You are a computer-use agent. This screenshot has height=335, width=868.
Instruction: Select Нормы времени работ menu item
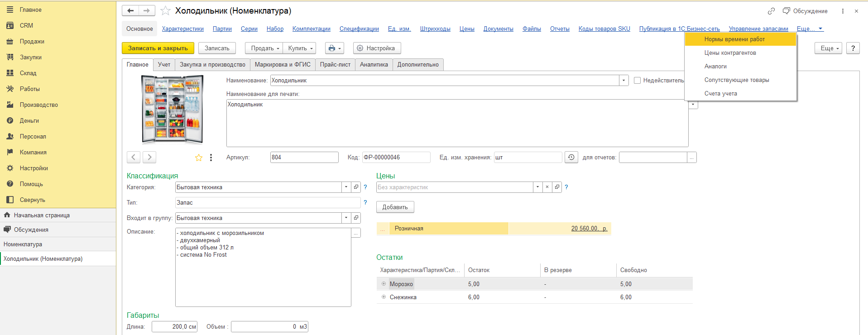[740, 39]
